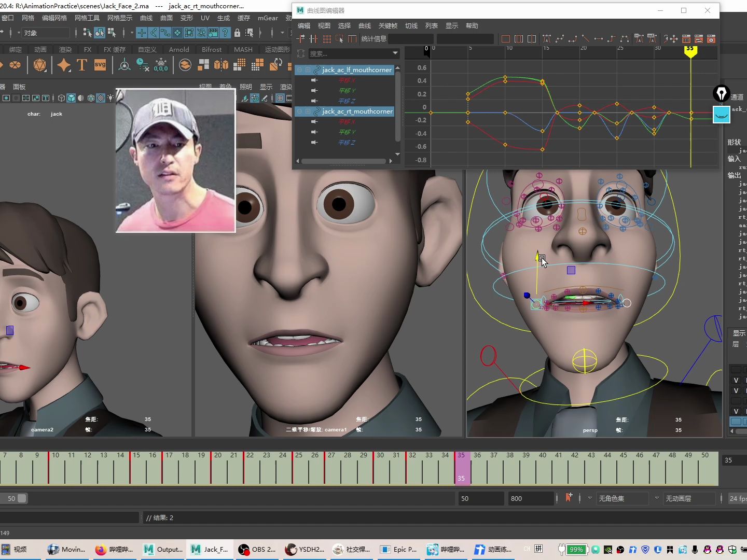
Task: Click the freeze transformations snowflake icon
Action: [x=161, y=65]
